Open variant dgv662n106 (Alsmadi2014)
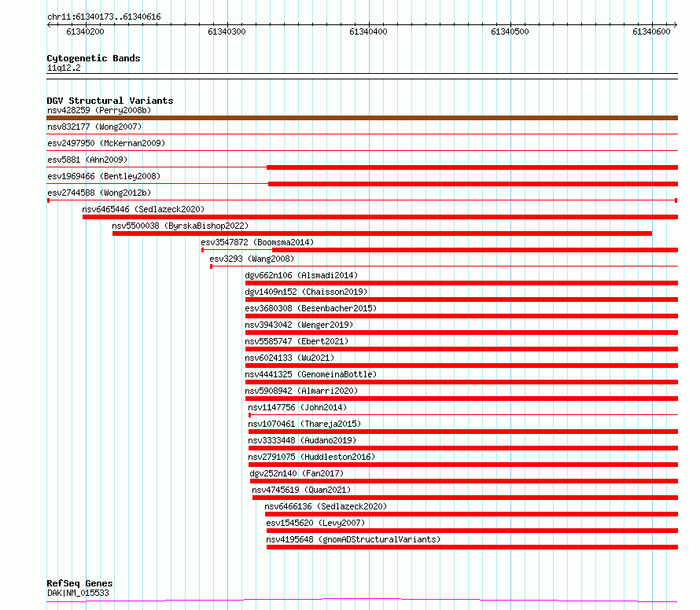Viewport: 700px width, 610px height. [301, 275]
